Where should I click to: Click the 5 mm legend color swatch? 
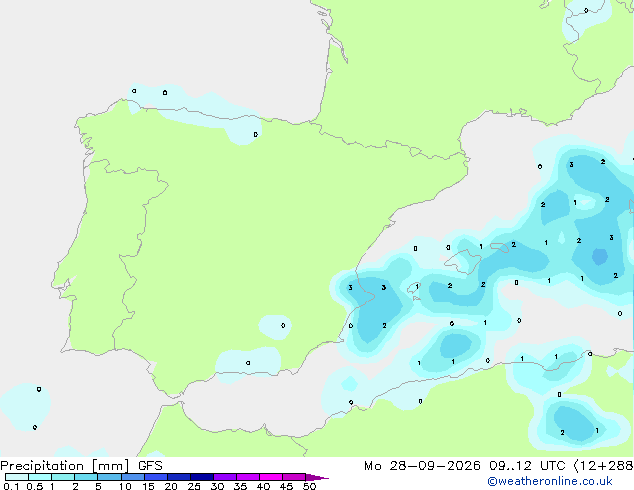(x=109, y=477)
